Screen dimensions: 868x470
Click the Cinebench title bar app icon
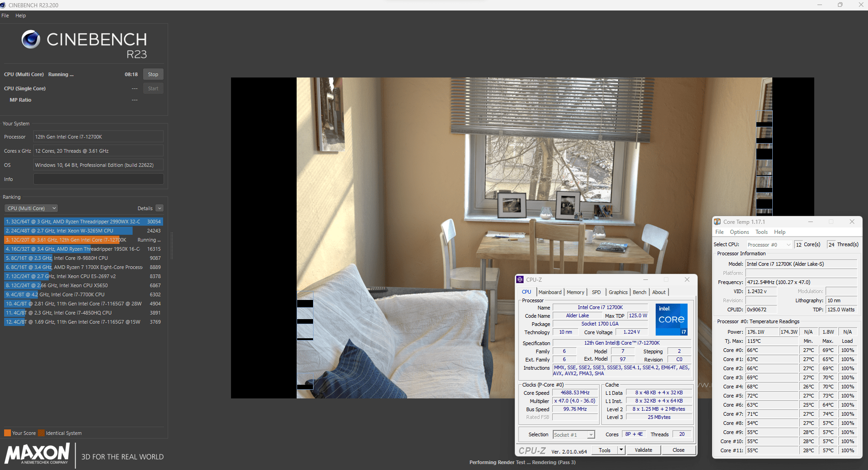coord(3,5)
